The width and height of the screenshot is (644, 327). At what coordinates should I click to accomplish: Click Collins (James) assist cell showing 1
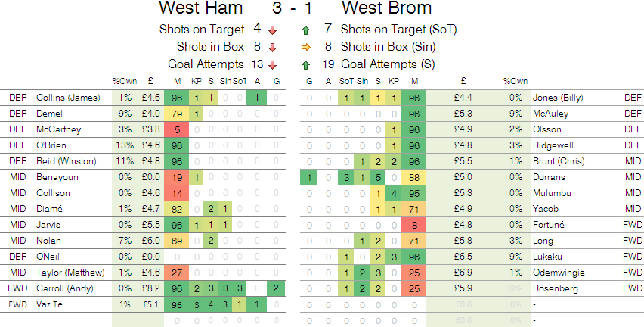coord(257,98)
